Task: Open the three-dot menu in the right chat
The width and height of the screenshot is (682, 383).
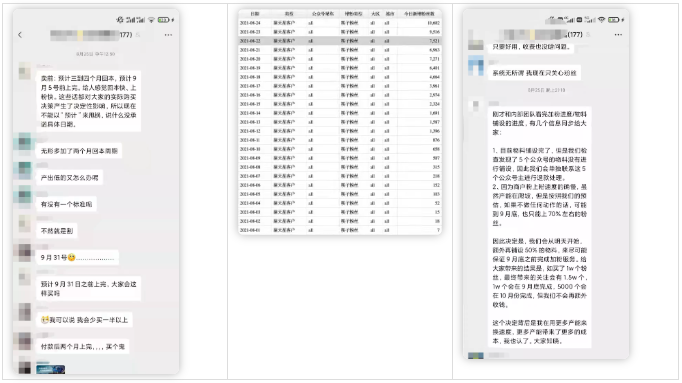Action: coord(618,34)
